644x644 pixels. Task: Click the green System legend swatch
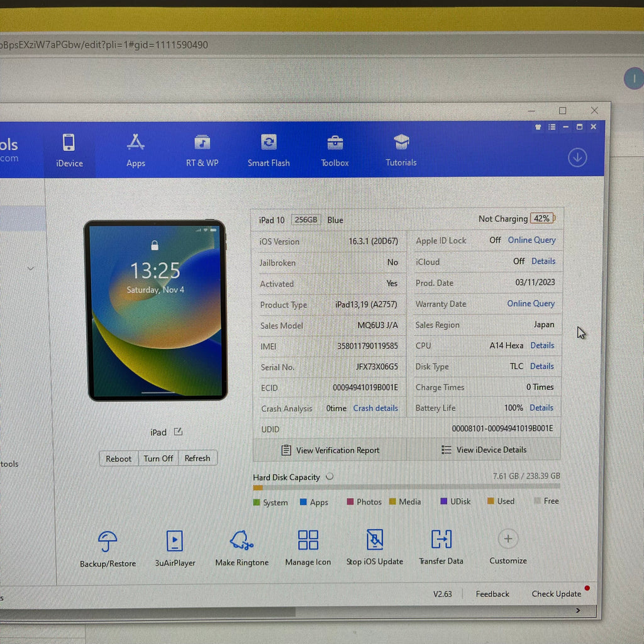click(257, 502)
